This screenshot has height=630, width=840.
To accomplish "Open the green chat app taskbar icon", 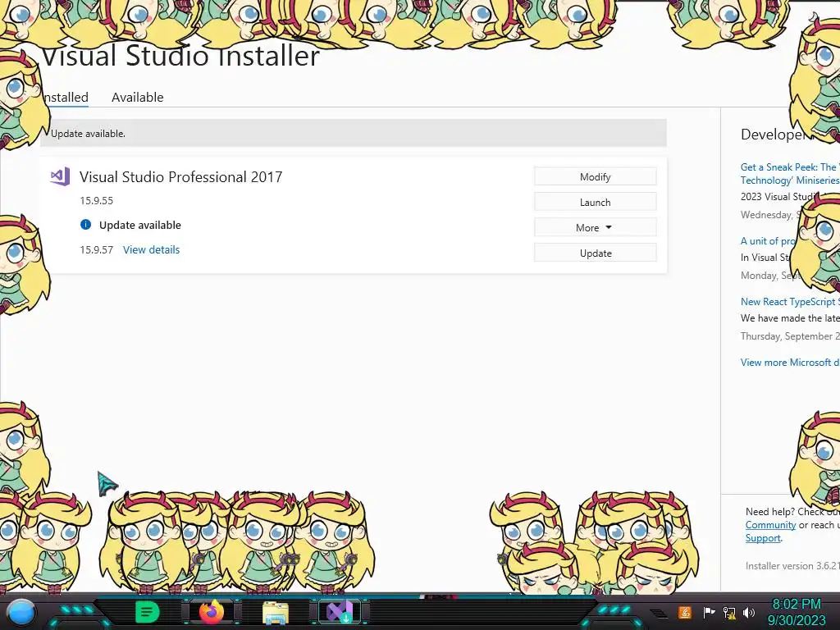I will click(x=147, y=612).
